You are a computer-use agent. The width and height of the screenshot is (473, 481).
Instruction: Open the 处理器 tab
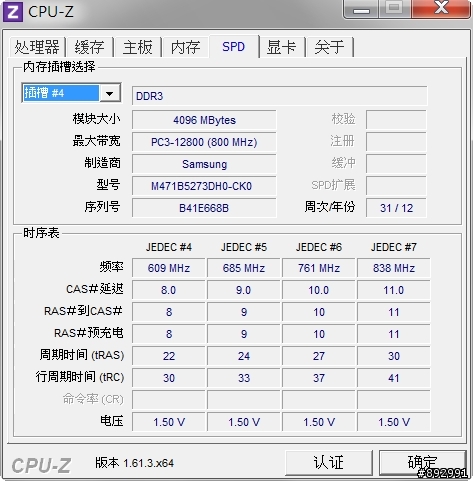pyautogui.click(x=37, y=47)
